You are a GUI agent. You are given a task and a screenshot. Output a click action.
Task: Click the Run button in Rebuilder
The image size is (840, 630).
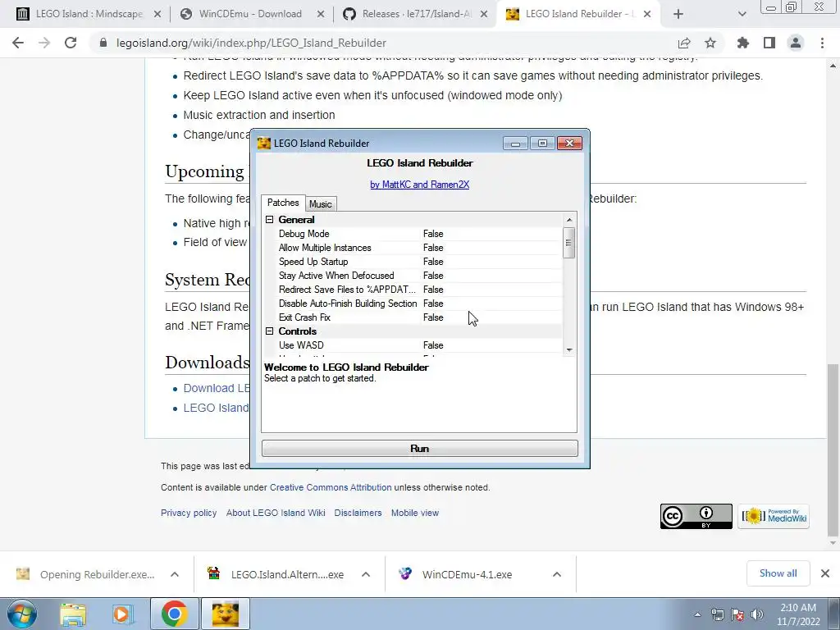(419, 449)
